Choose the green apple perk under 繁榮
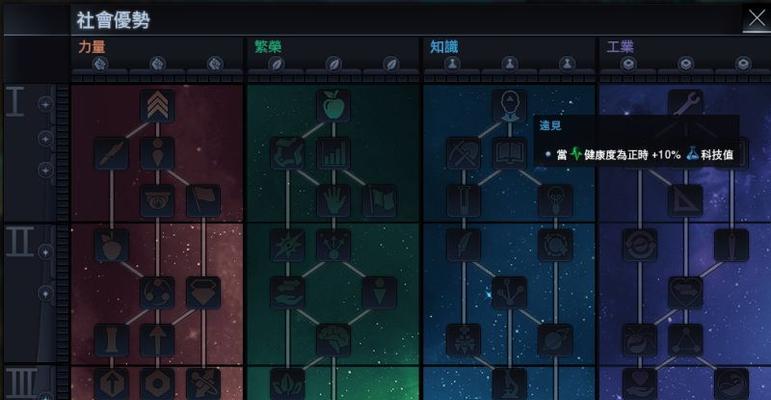The width and height of the screenshot is (771, 400). coord(333,106)
